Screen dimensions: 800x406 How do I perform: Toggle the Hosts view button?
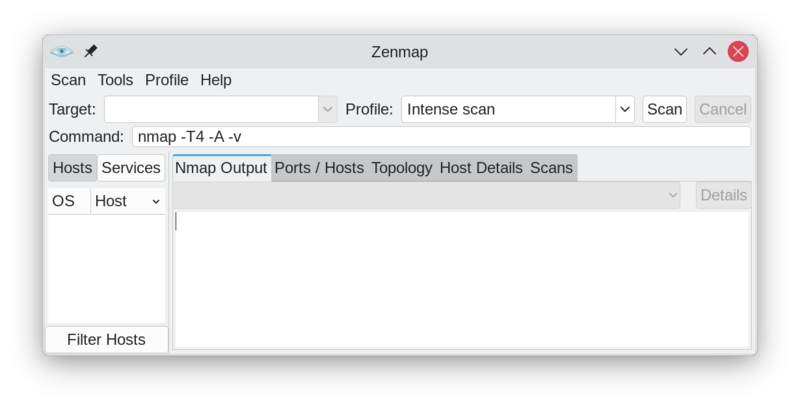tap(72, 168)
